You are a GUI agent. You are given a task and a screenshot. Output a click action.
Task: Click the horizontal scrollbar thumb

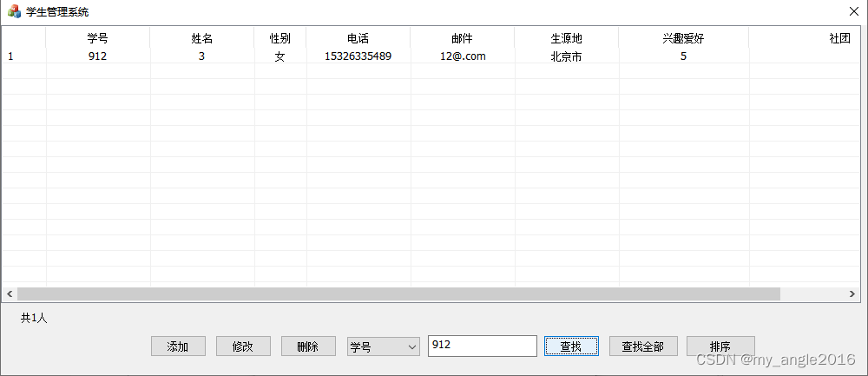point(398,294)
